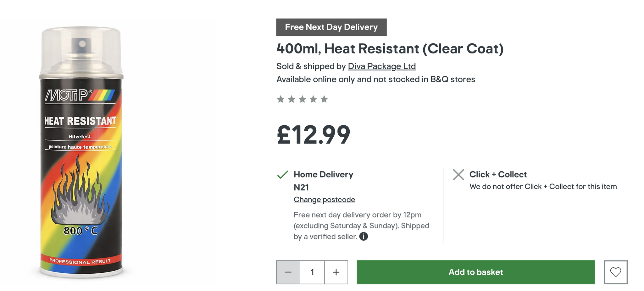Click the green Home Delivery checkmark
Screen dimensions: 644x291
283,174
